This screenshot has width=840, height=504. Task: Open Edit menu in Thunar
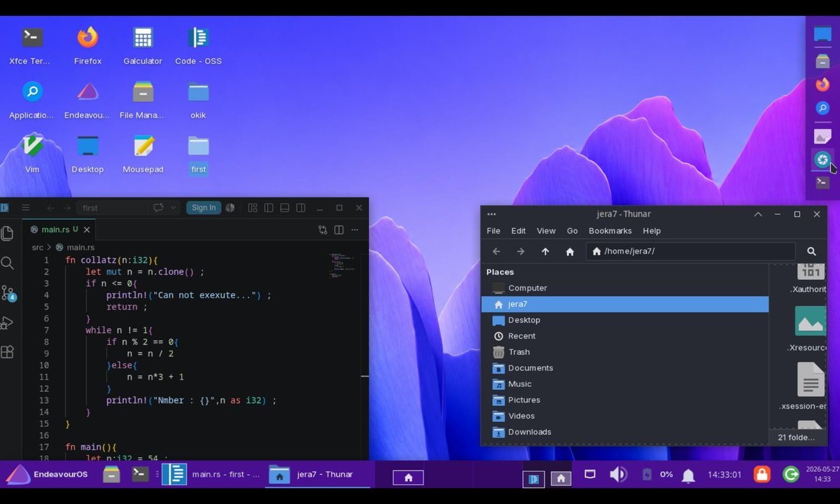[x=519, y=231]
